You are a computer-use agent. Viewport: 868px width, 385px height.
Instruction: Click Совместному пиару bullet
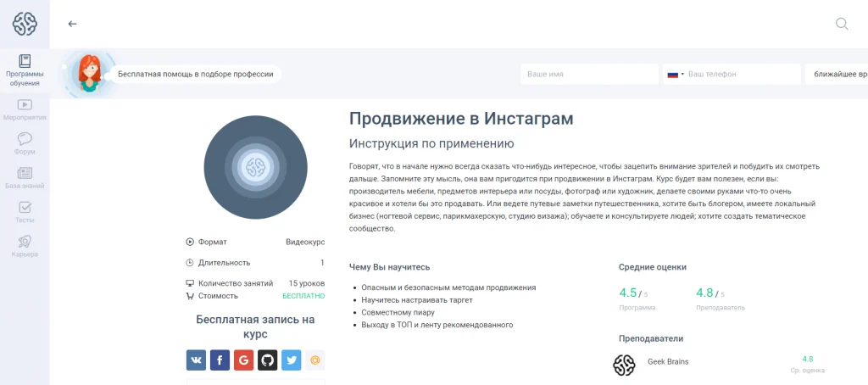point(398,312)
